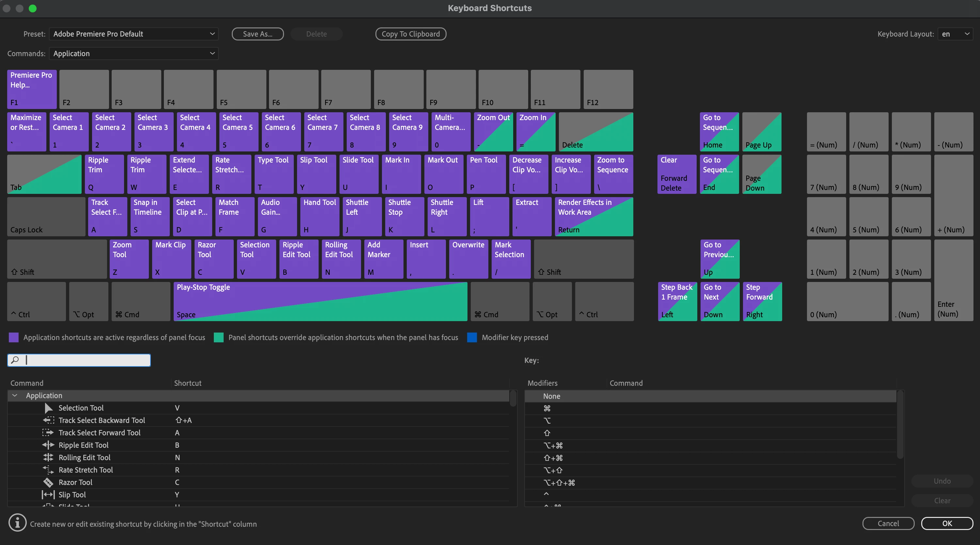The image size is (980, 545).
Task: Click the Razor Tool icon in list
Action: pos(48,482)
